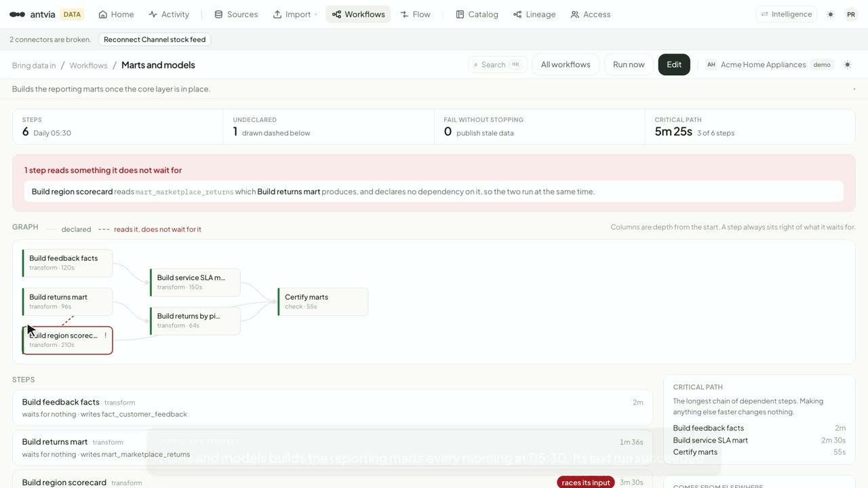Open Build returns mart step row

coord(332,447)
